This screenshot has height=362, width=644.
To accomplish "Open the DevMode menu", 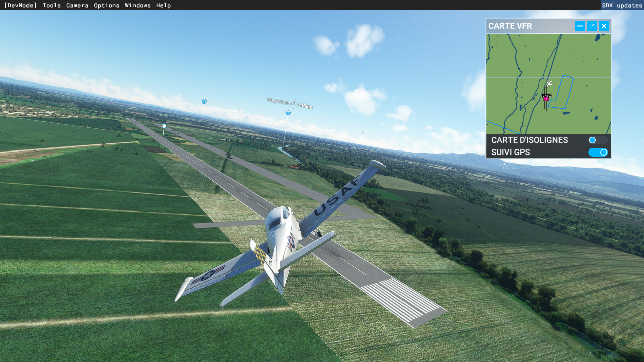I will pyautogui.click(x=20, y=5).
